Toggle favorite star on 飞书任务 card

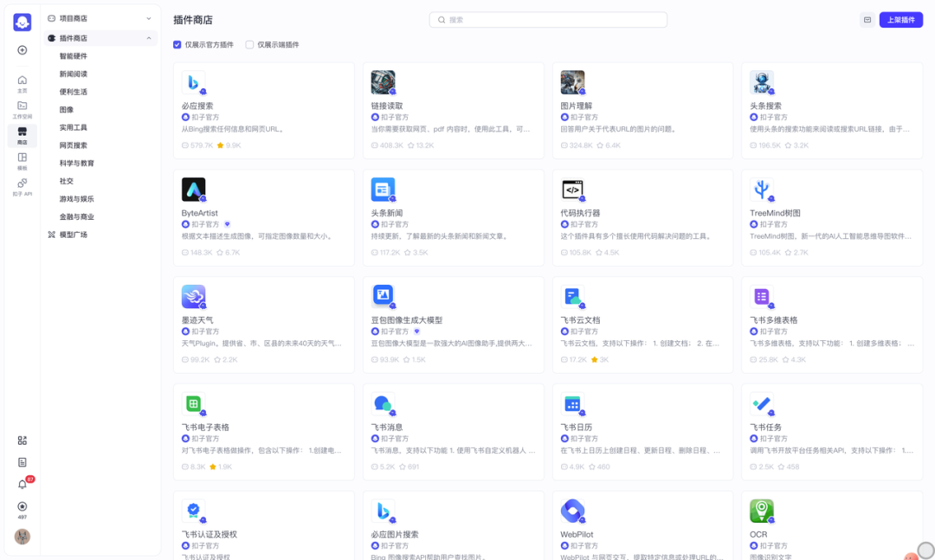click(x=781, y=467)
